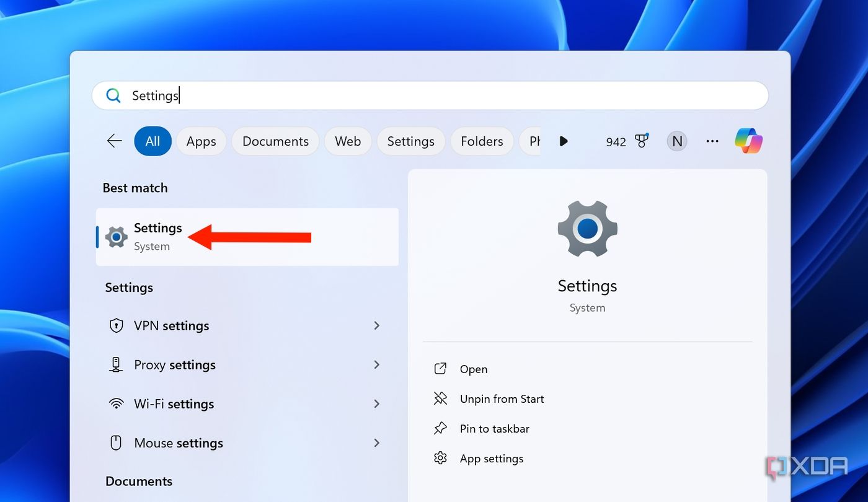This screenshot has width=868, height=502.
Task: Open Copilot from the search window
Action: click(x=748, y=141)
